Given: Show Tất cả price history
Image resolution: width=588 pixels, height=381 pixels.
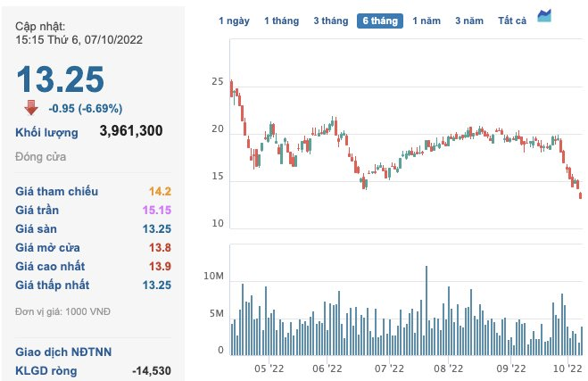Looking at the screenshot, I should (x=513, y=20).
